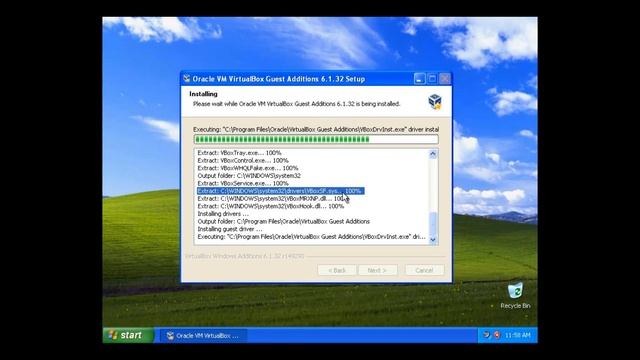
Task: Click the setup window title bar icon
Action: [x=187, y=78]
